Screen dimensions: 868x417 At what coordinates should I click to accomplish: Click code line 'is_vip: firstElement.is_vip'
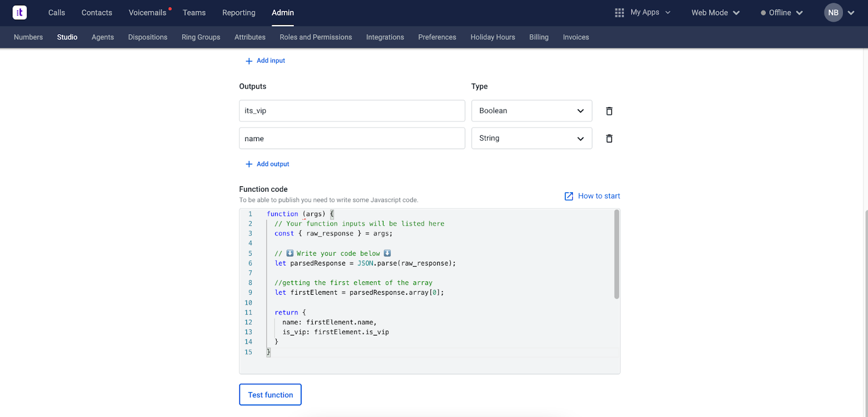coord(335,332)
